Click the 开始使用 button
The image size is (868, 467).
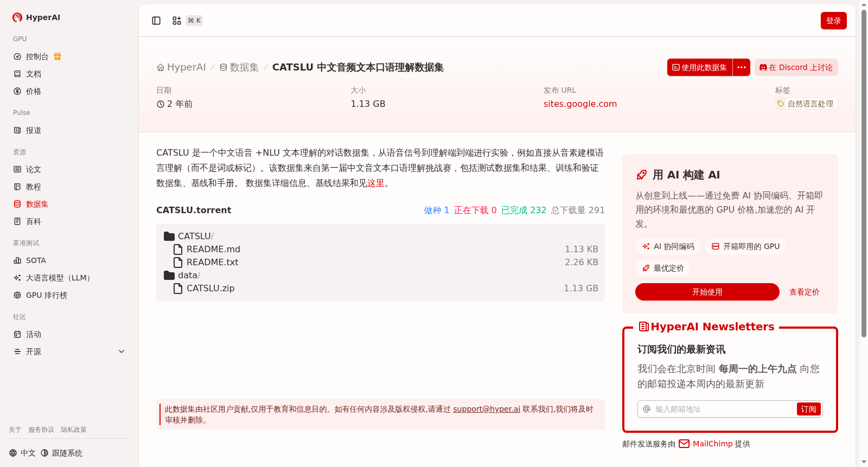point(707,292)
